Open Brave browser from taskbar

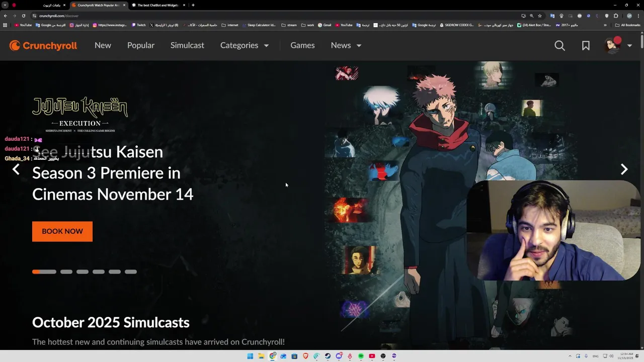(305, 356)
